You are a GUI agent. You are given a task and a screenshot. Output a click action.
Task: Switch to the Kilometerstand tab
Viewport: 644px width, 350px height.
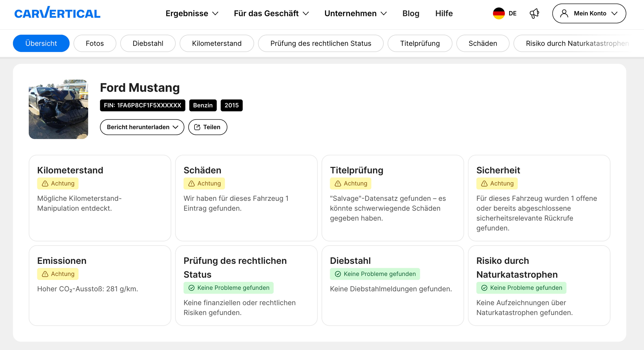click(x=217, y=43)
